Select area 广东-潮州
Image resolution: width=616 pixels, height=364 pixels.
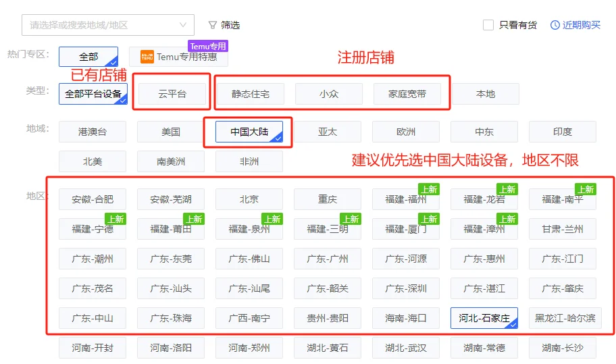[x=93, y=259]
